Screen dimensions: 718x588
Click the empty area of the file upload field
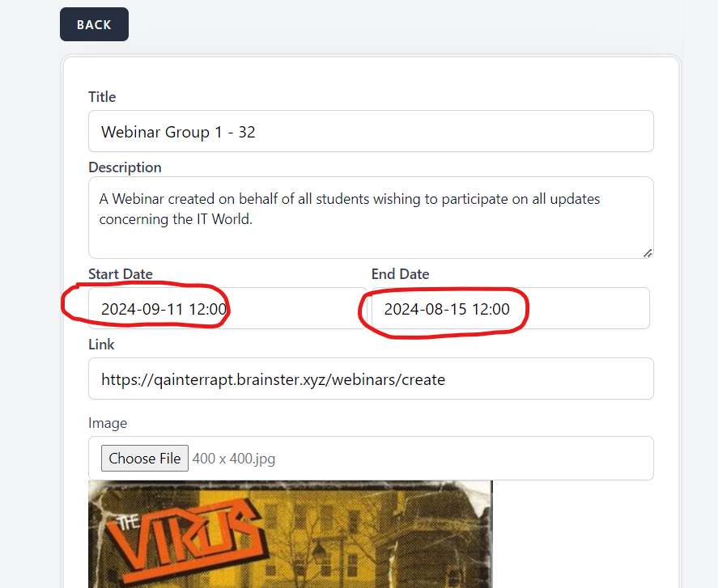461,459
